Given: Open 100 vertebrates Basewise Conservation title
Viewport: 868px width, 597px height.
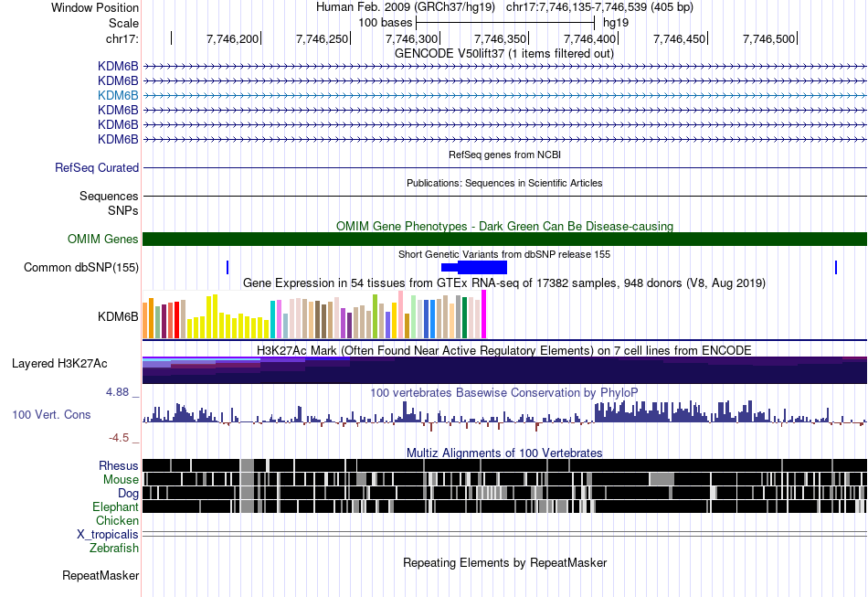Looking at the screenshot, I should tap(504, 392).
